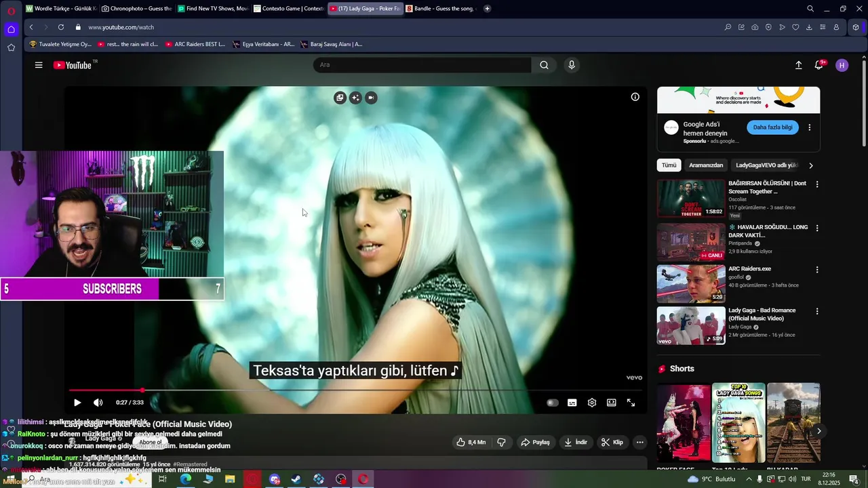
Task: Open more actions under the video
Action: (639, 442)
